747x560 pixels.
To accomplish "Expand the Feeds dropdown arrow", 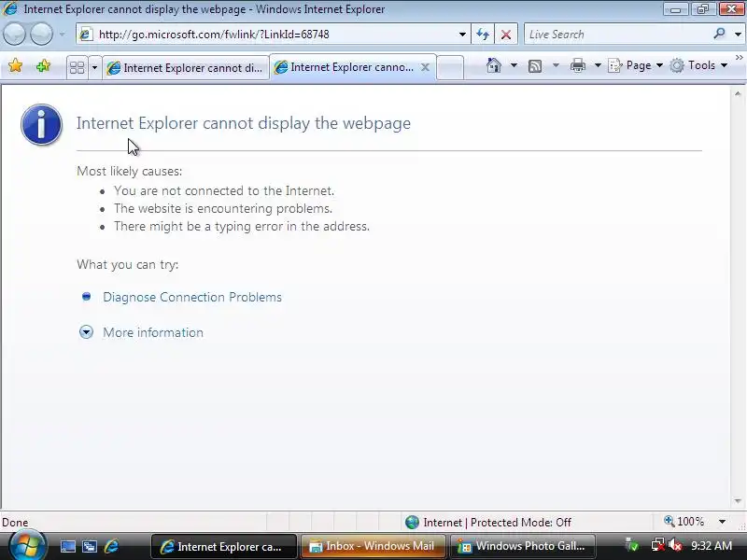I will pyautogui.click(x=556, y=65).
